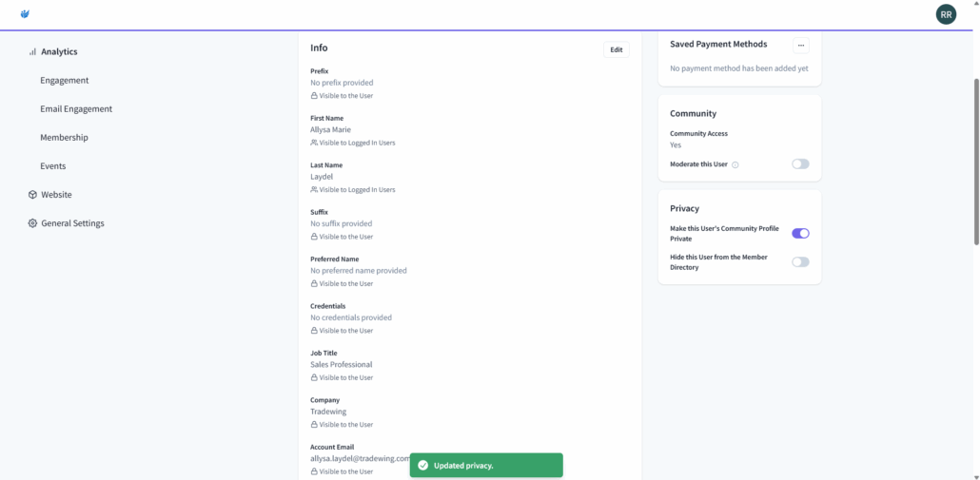
Task: Turn off Community Profile Private toggle
Action: [800, 234]
